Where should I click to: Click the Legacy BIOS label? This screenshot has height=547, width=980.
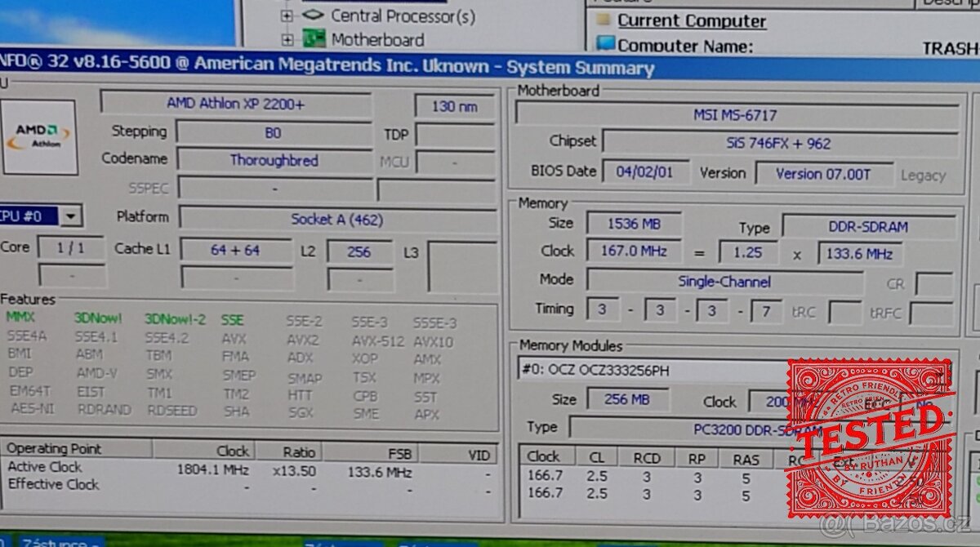pyautogui.click(x=923, y=175)
